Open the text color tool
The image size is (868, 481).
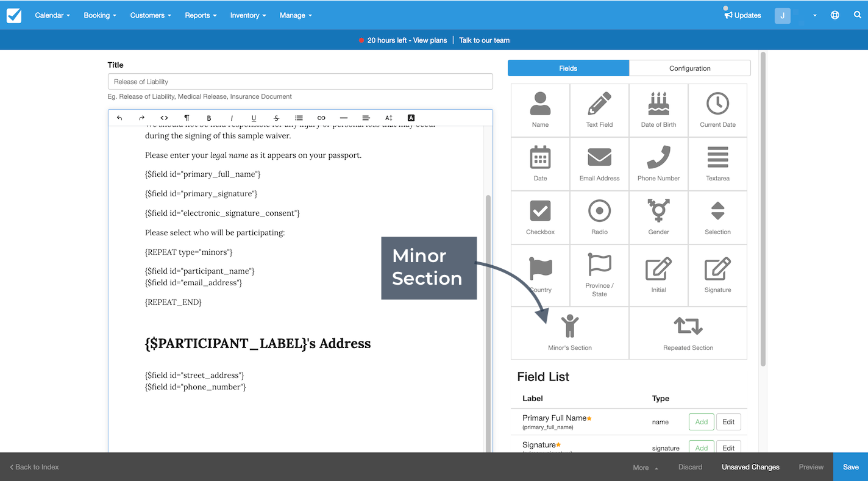pos(411,118)
